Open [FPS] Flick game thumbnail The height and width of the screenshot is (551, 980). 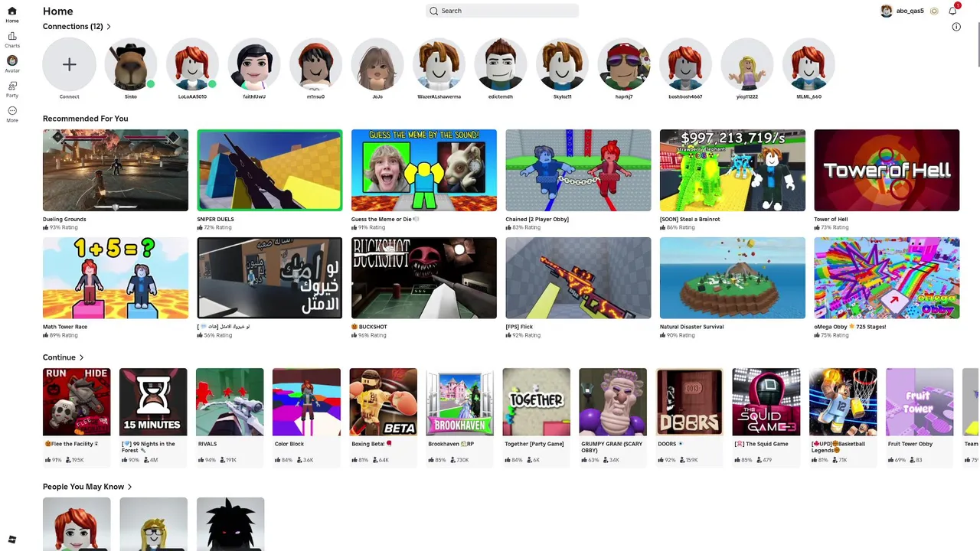(x=578, y=278)
